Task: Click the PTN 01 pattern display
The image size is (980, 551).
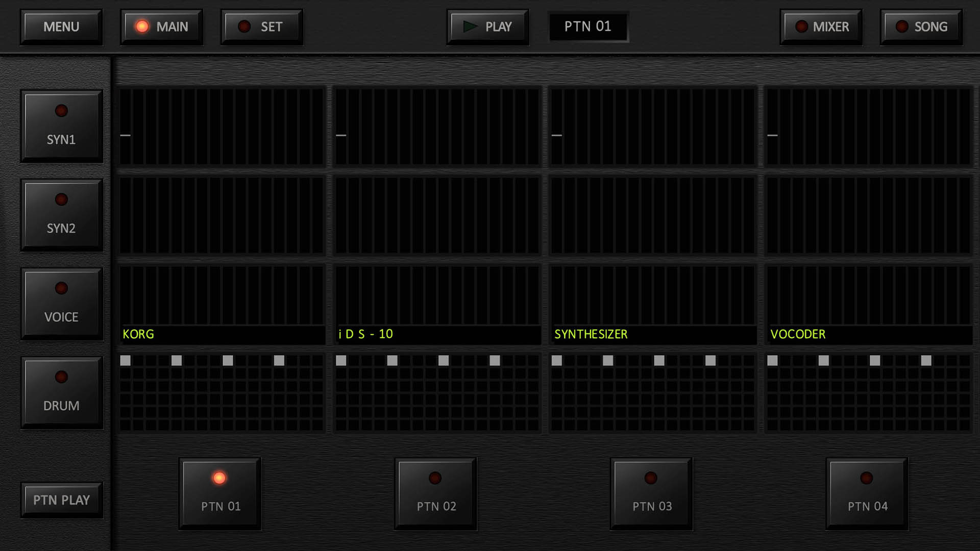Action: click(x=587, y=27)
